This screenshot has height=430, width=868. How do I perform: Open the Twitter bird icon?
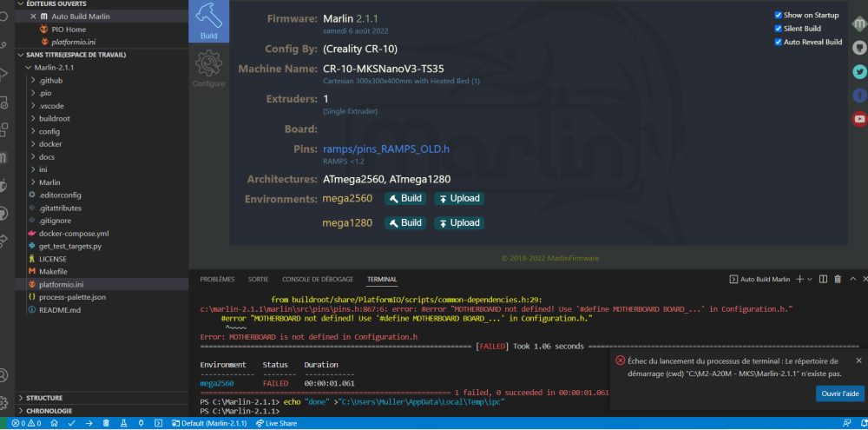[859, 71]
